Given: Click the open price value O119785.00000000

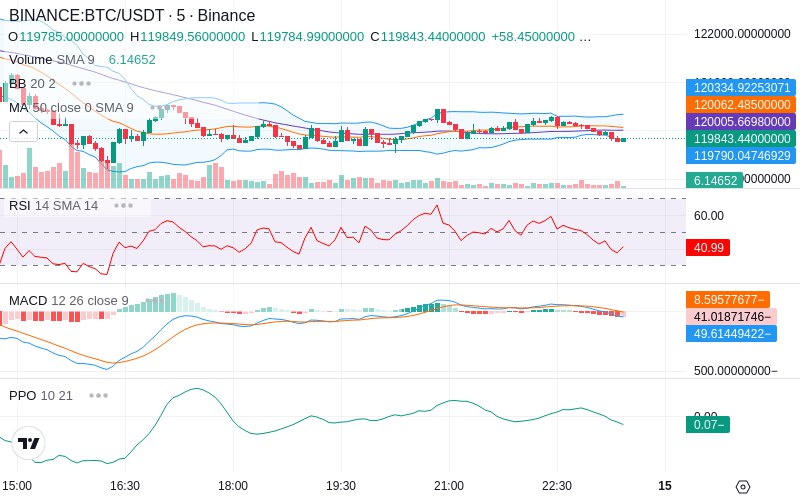Looking at the screenshot, I should (66, 37).
